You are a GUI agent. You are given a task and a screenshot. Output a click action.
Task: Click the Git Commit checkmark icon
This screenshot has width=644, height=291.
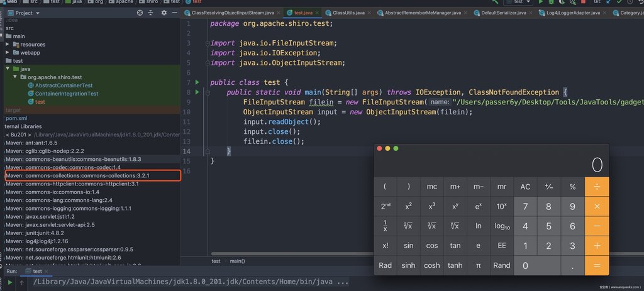coord(619,2)
